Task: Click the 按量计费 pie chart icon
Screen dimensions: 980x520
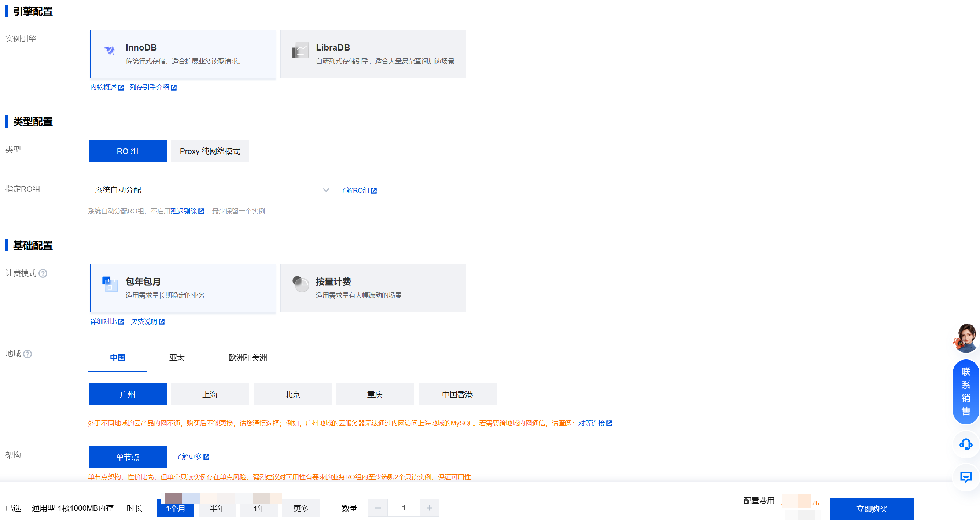Action: pyautogui.click(x=301, y=284)
